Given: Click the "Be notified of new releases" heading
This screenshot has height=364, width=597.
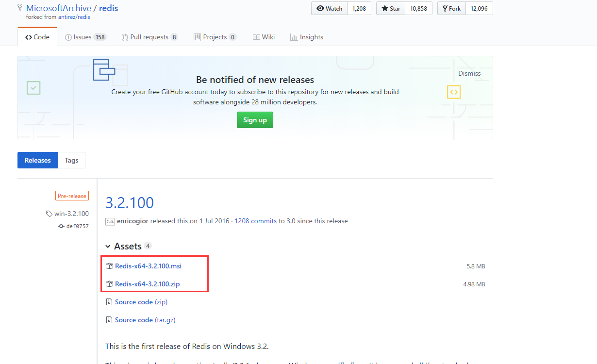Looking at the screenshot, I should [255, 80].
